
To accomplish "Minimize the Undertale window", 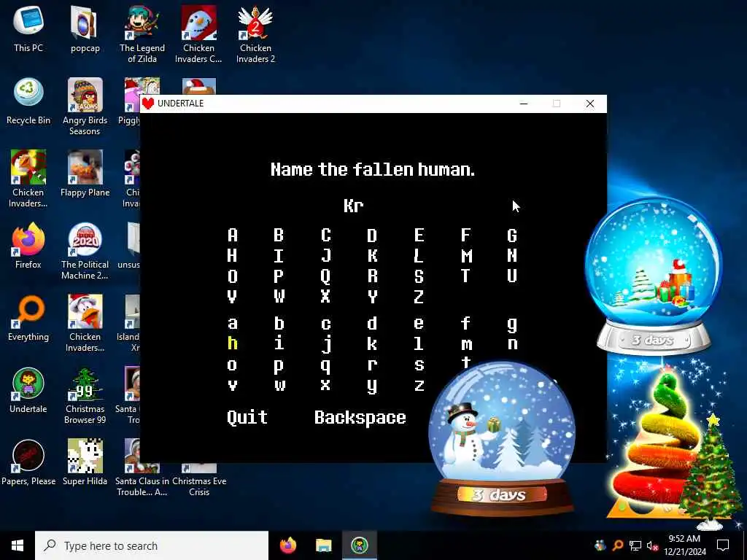I will point(524,104).
